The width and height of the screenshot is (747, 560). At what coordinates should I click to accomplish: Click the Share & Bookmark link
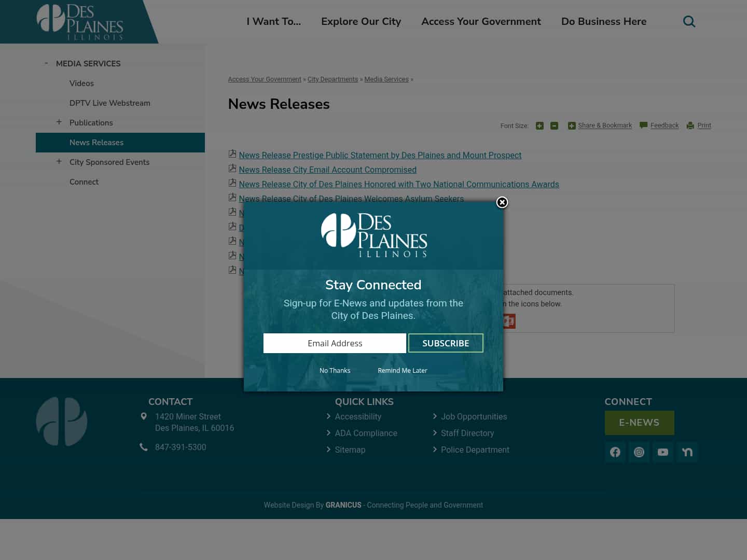click(605, 125)
